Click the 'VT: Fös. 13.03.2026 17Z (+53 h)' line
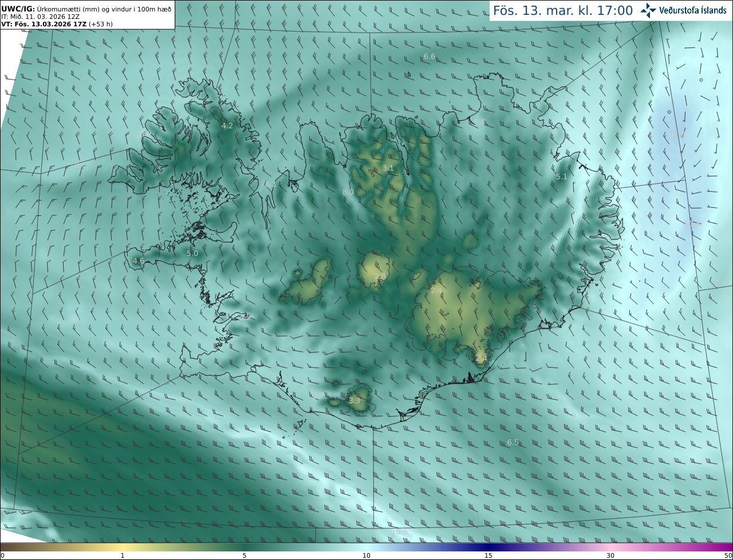Image resolution: width=733 pixels, height=560 pixels. point(57,24)
